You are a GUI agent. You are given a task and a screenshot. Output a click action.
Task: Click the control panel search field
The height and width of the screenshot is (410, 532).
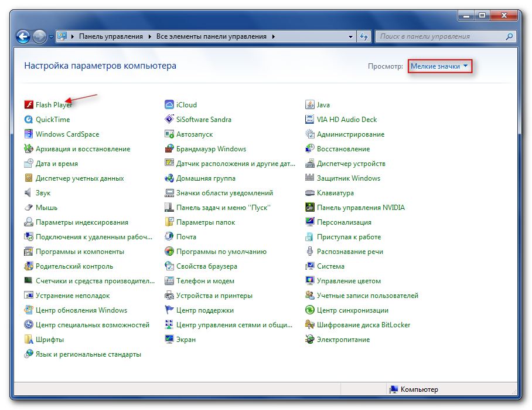(439, 36)
